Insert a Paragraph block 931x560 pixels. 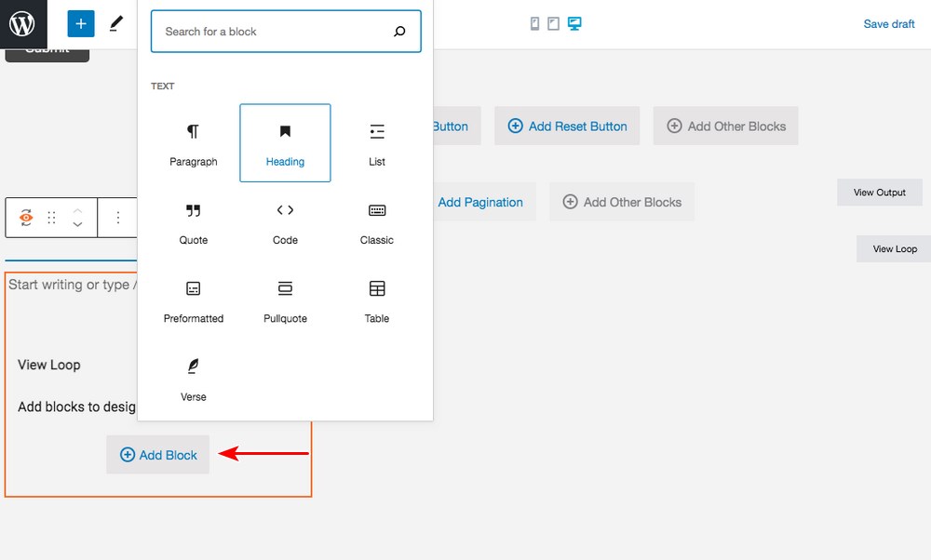(194, 143)
